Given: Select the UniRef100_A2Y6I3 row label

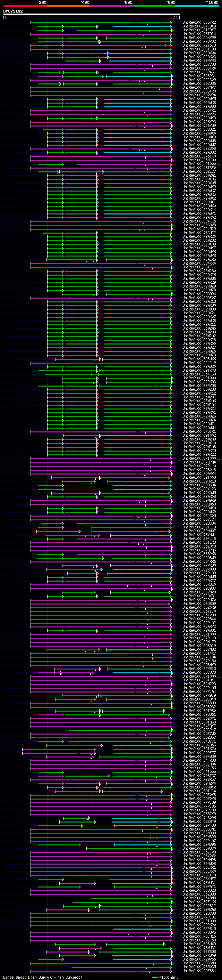Looking at the screenshot, I should point(199,45).
